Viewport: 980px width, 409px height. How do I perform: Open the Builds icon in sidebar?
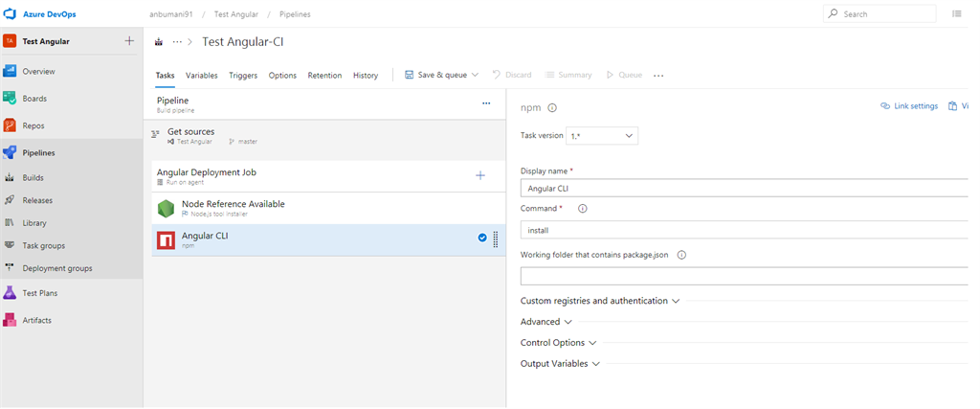pos(10,177)
